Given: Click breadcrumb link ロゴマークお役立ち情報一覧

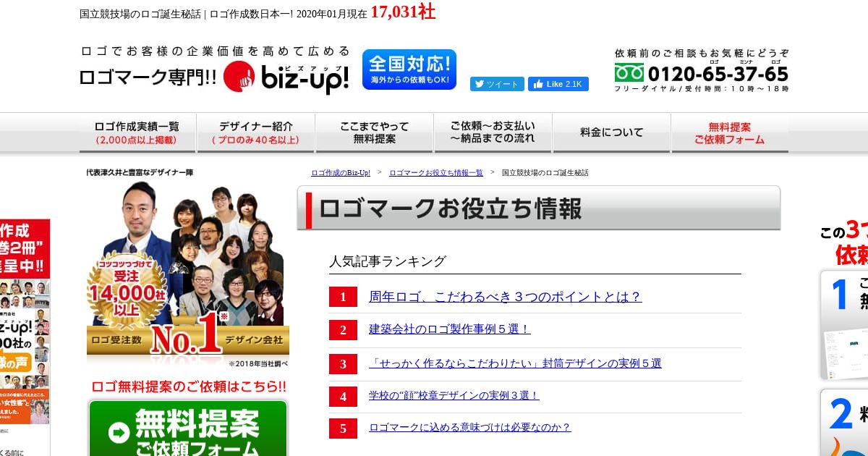Looking at the screenshot, I should tap(436, 173).
